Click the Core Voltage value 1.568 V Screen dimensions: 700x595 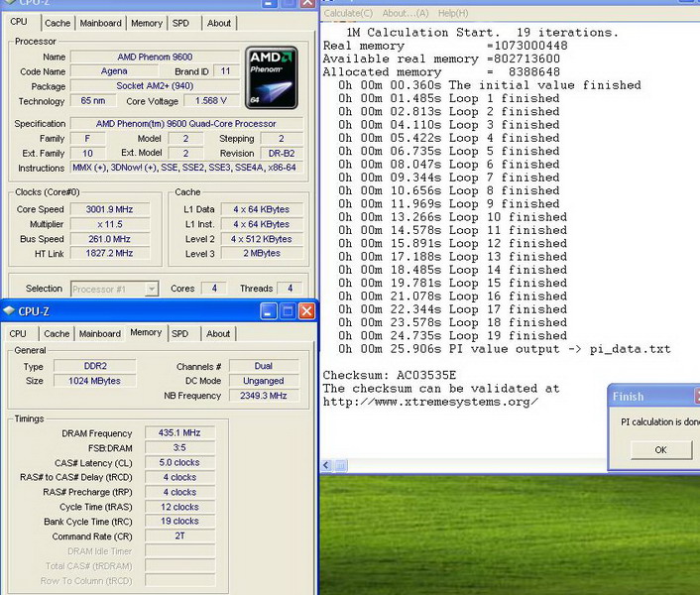point(211,101)
